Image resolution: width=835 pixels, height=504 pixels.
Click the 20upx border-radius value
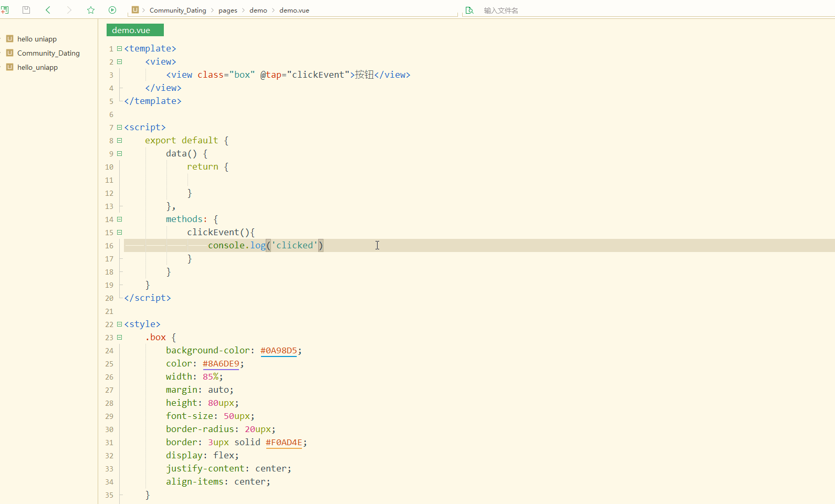[x=257, y=429]
